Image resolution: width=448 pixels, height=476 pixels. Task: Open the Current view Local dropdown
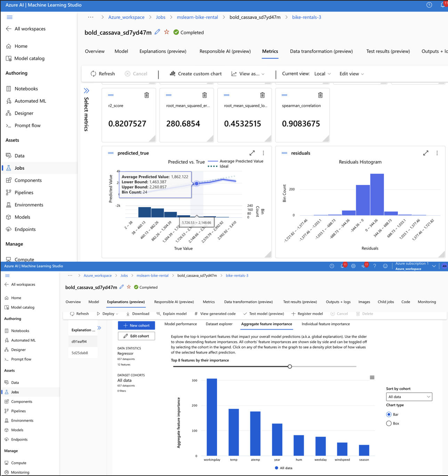coord(322,74)
